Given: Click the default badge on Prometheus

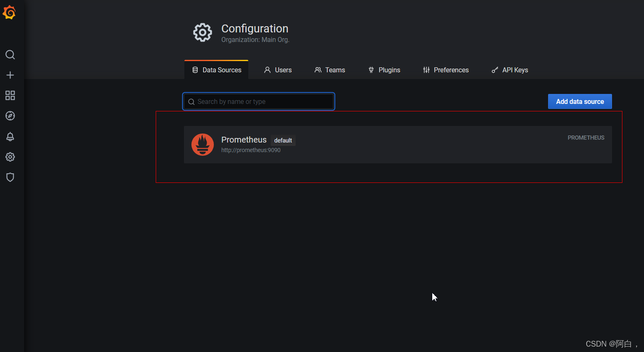Looking at the screenshot, I should (283, 140).
